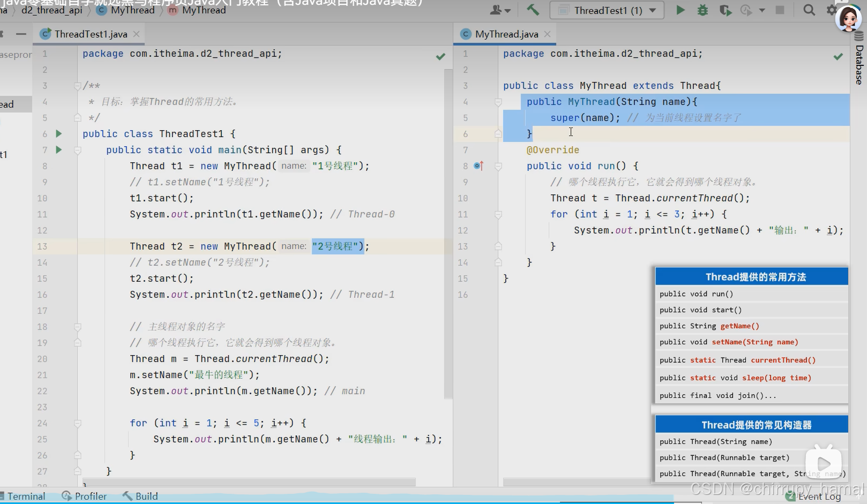Switch to the MyThread.java tab

tap(506, 34)
